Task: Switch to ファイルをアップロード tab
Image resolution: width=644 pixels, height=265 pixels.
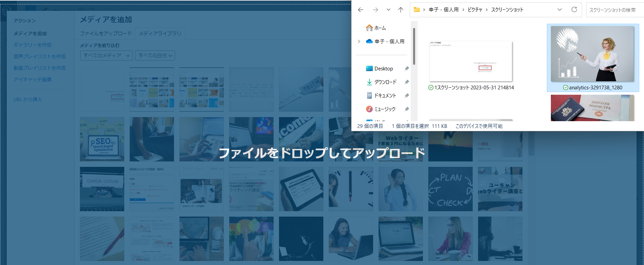Action: click(106, 33)
